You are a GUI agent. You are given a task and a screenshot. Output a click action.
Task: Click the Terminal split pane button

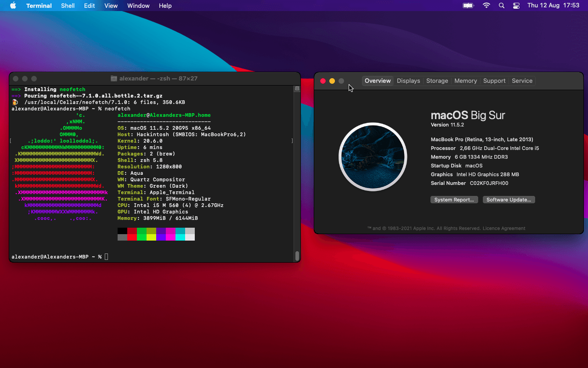pyautogui.click(x=297, y=88)
